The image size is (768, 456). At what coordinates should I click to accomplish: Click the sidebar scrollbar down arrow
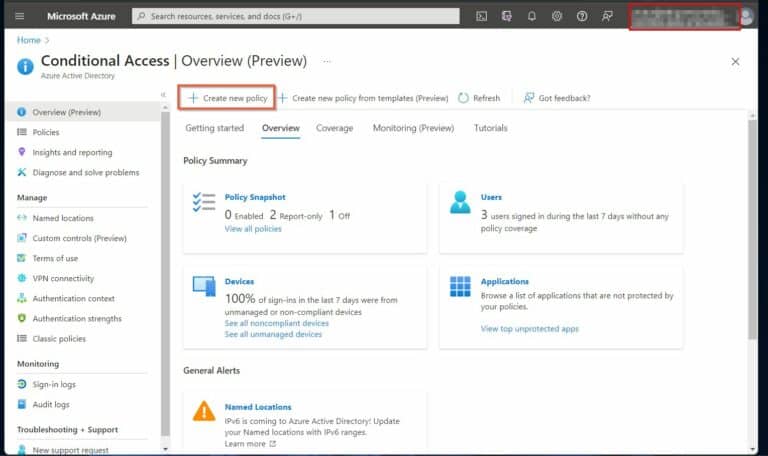tap(165, 449)
